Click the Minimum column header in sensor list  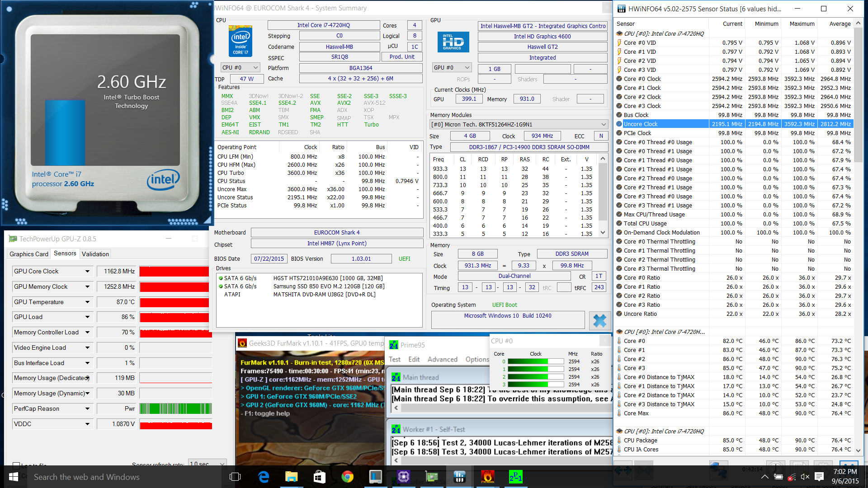(x=763, y=24)
